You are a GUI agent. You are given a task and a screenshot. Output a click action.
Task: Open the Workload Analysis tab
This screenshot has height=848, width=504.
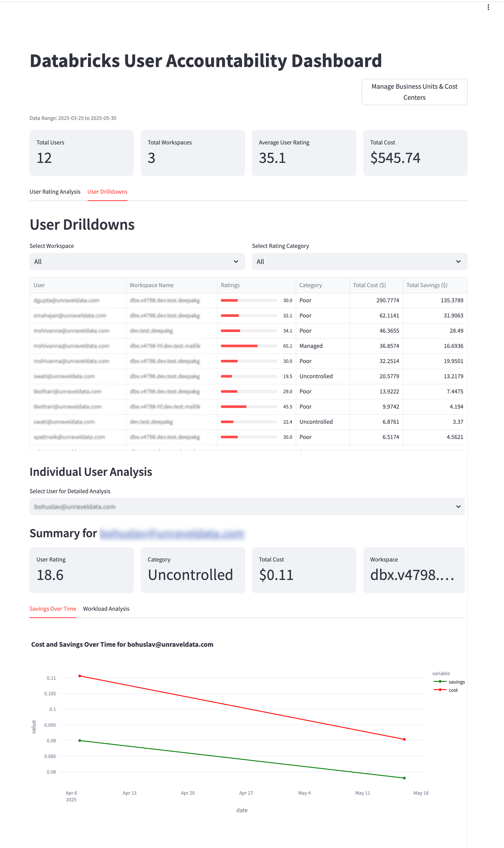106,609
